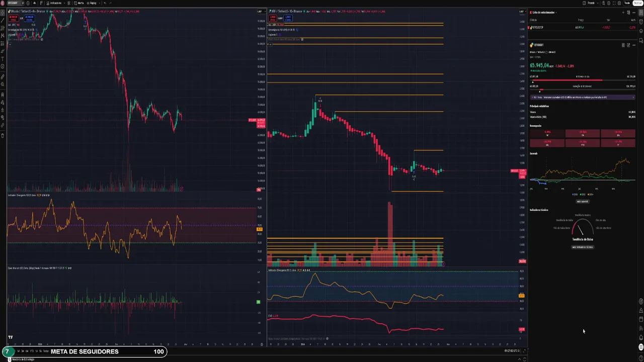Open the watchlist panel icon in right sidebar
The height and width of the screenshot is (362, 644).
641,13
